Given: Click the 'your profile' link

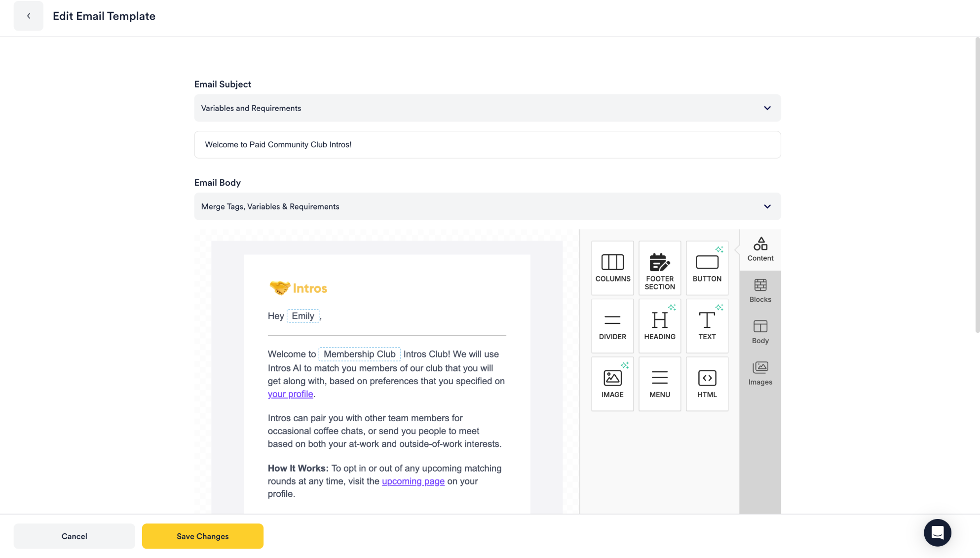Looking at the screenshot, I should click(x=290, y=394).
